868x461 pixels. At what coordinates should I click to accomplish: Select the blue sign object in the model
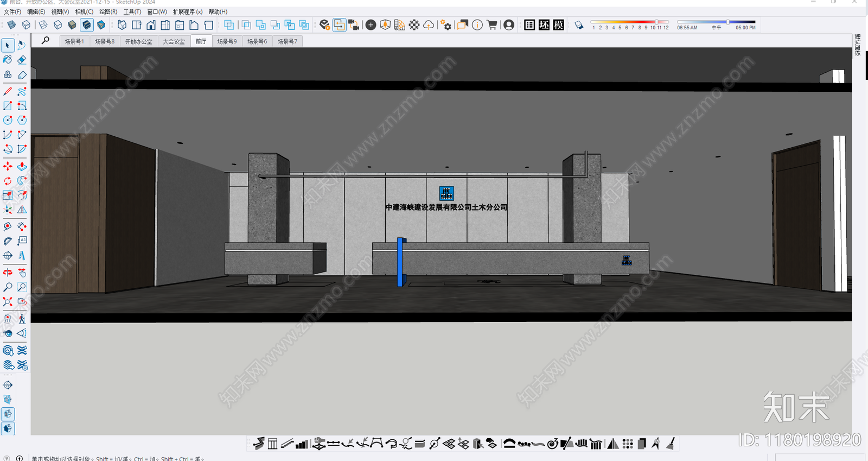click(x=401, y=262)
